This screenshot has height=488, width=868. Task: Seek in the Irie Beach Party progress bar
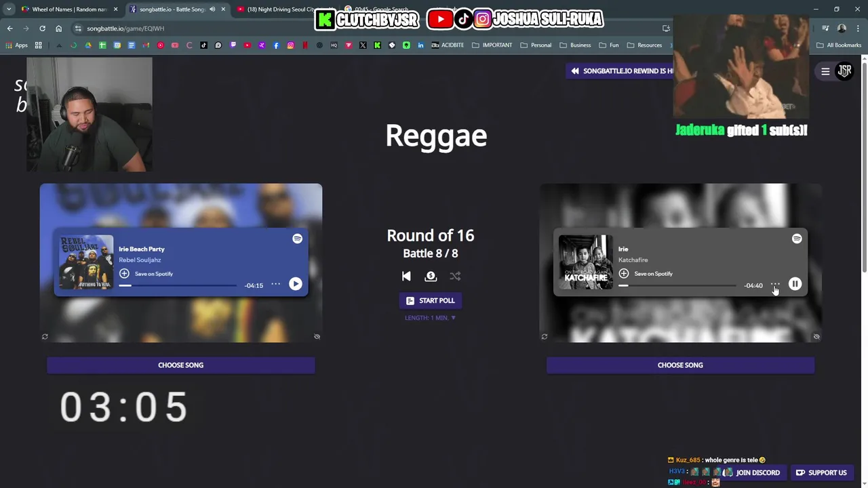coord(178,285)
